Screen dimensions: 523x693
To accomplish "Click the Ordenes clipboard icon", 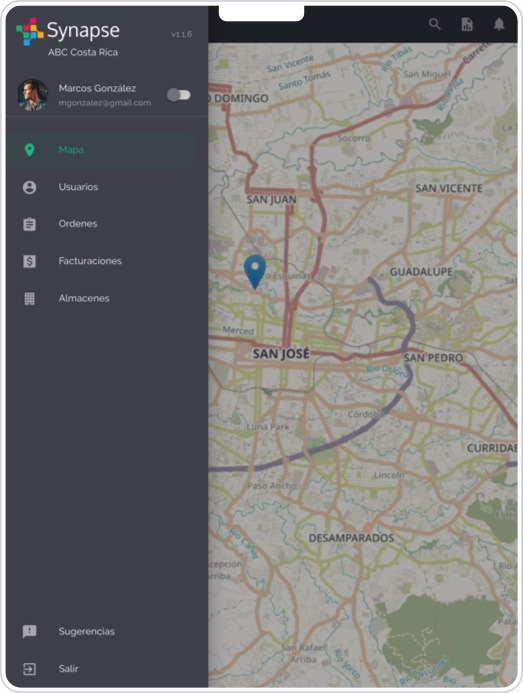I will [30, 224].
